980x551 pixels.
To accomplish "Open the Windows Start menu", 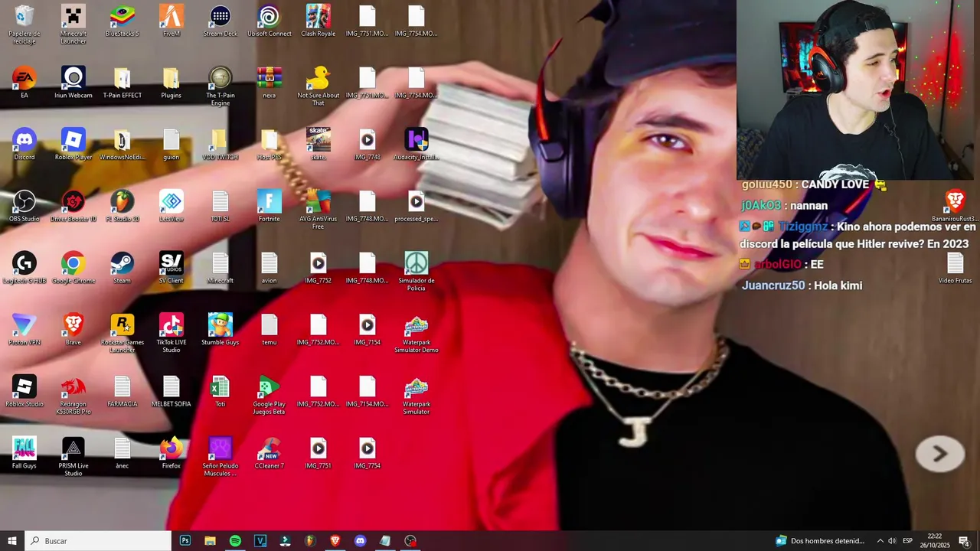I will click(x=12, y=541).
